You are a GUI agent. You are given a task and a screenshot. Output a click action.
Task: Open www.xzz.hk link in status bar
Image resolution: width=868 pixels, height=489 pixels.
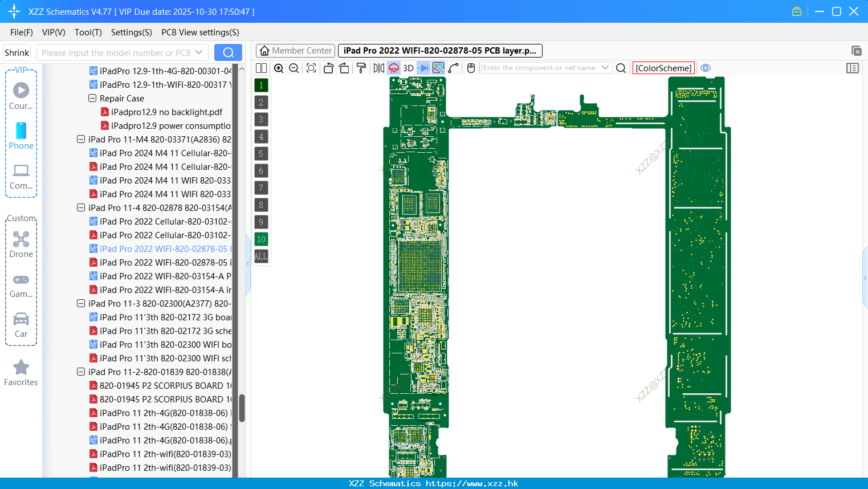pos(472,483)
